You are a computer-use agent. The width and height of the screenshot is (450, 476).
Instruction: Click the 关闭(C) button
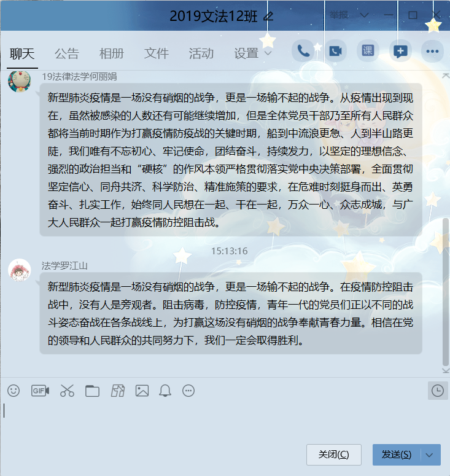[334, 455]
